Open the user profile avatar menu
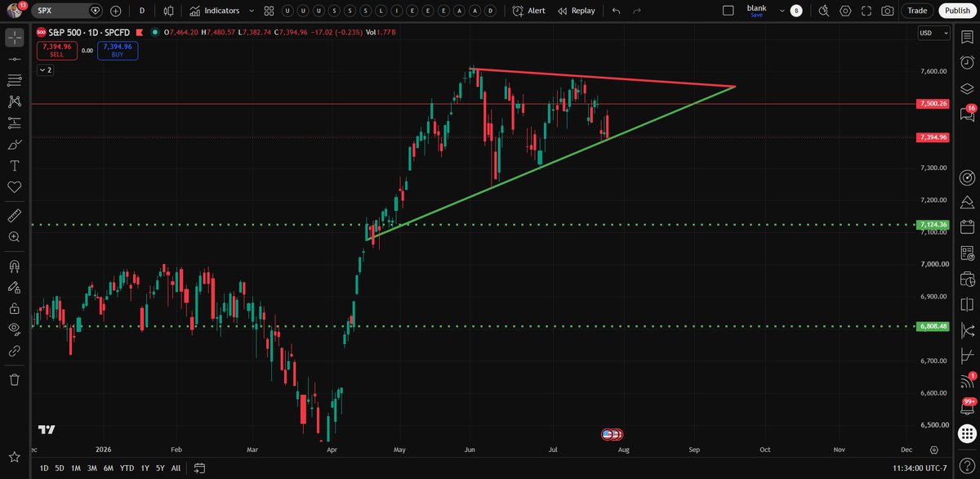Screen dimensions: 980x479 pyautogui.click(x=14, y=11)
